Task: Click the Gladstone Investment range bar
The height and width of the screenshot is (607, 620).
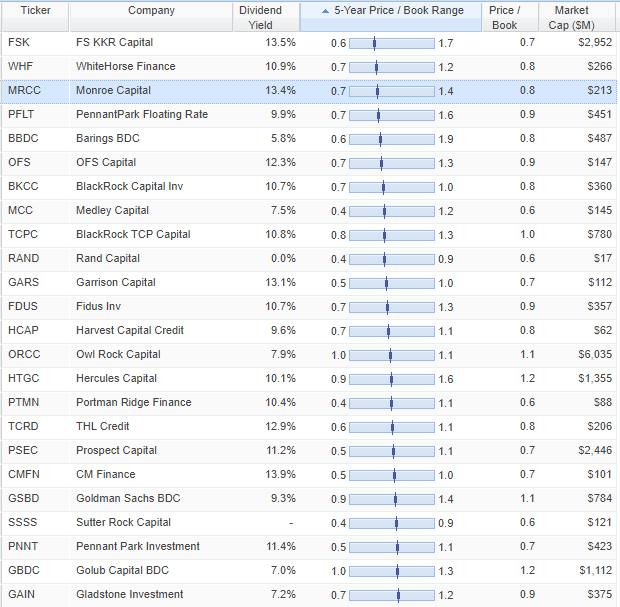Action: [392, 595]
